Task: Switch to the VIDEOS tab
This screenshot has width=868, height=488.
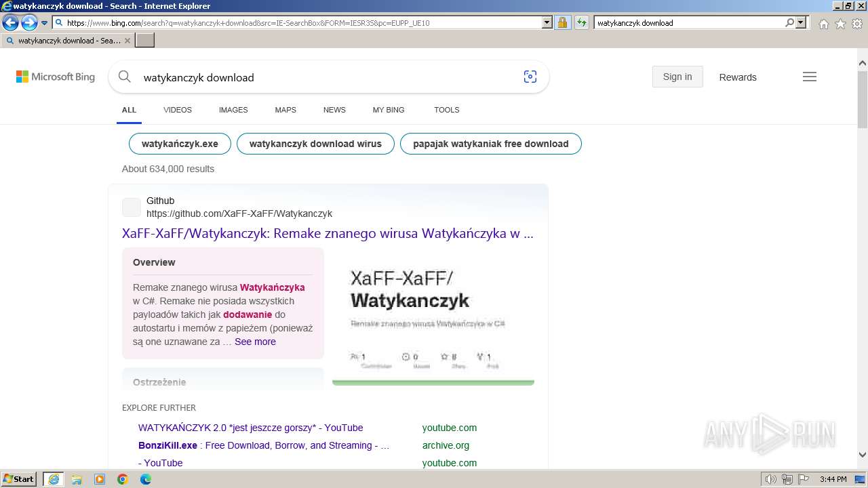Action: 178,110
